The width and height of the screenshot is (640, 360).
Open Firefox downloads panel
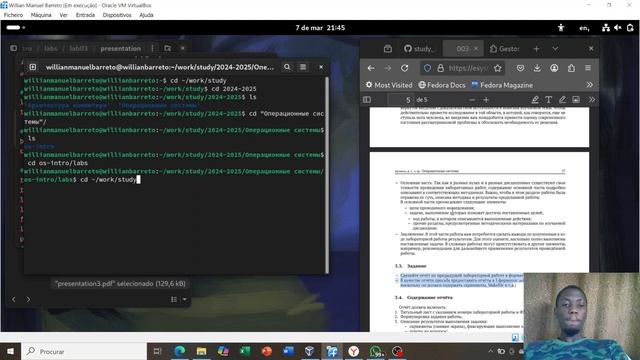pyautogui.click(x=537, y=68)
